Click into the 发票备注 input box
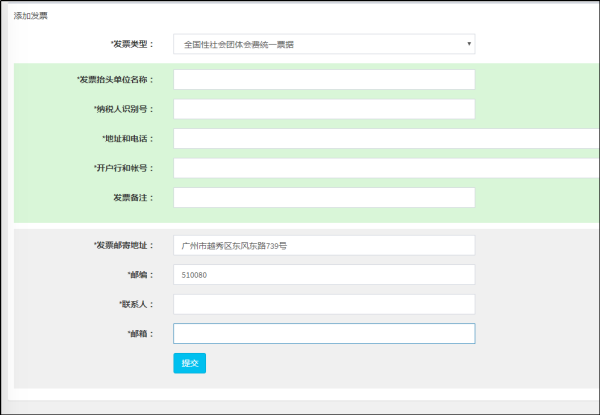Viewport: 600px width, 415px height. (x=323, y=198)
